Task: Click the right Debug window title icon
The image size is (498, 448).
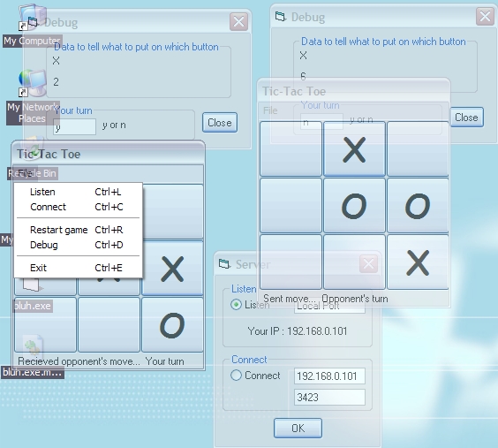Action: click(281, 16)
